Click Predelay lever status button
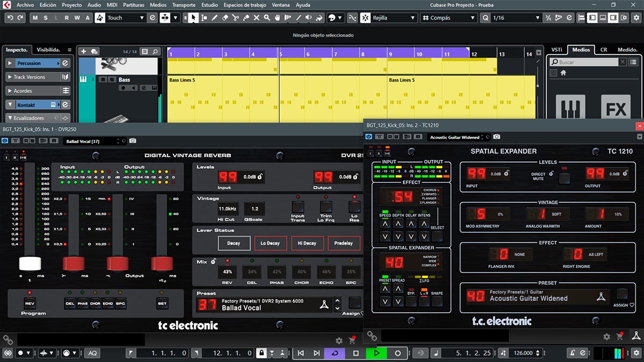The height and width of the screenshot is (362, 644). (343, 243)
